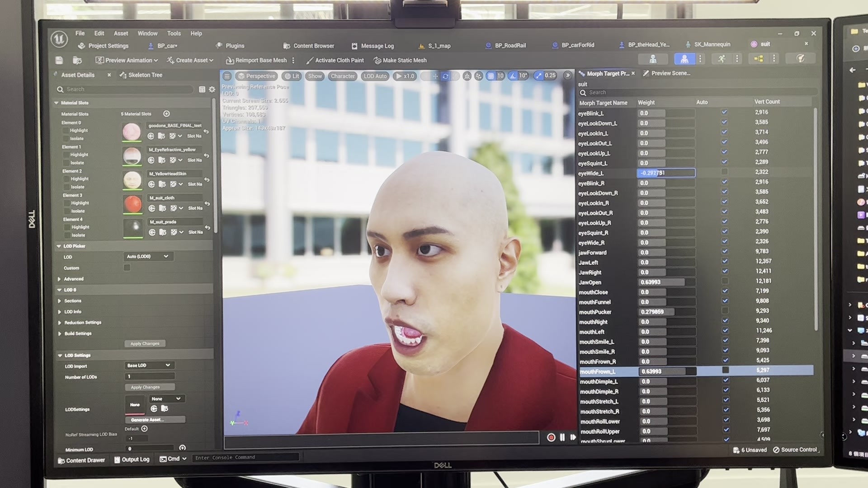Toggle grid snapping icon
The width and height of the screenshot is (868, 488).
click(x=491, y=76)
